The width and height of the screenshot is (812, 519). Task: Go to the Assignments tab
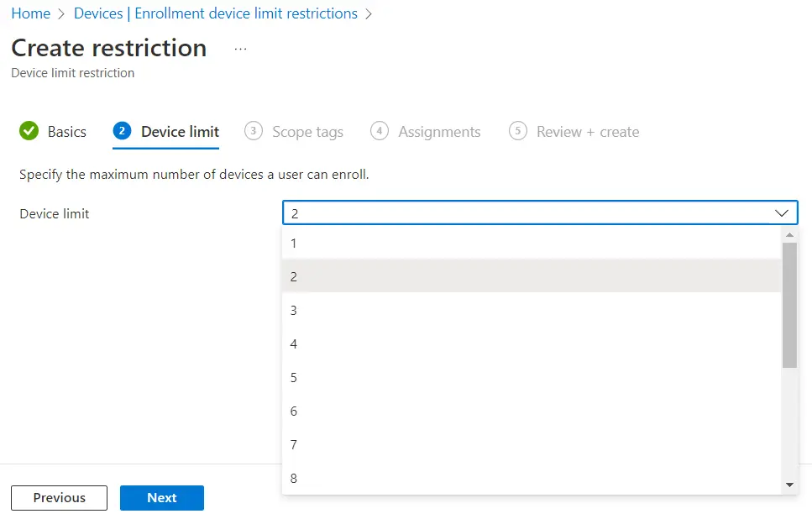pos(439,132)
